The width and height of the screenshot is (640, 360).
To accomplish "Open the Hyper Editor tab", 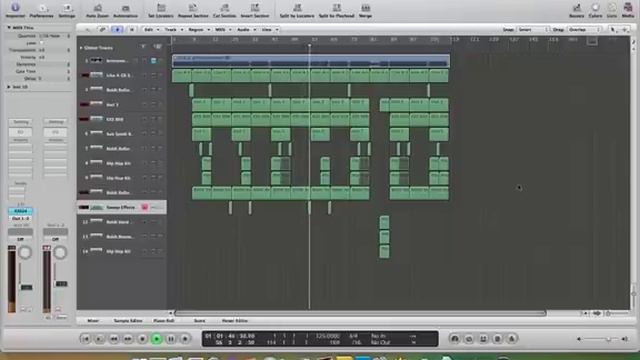I will click(235, 321).
